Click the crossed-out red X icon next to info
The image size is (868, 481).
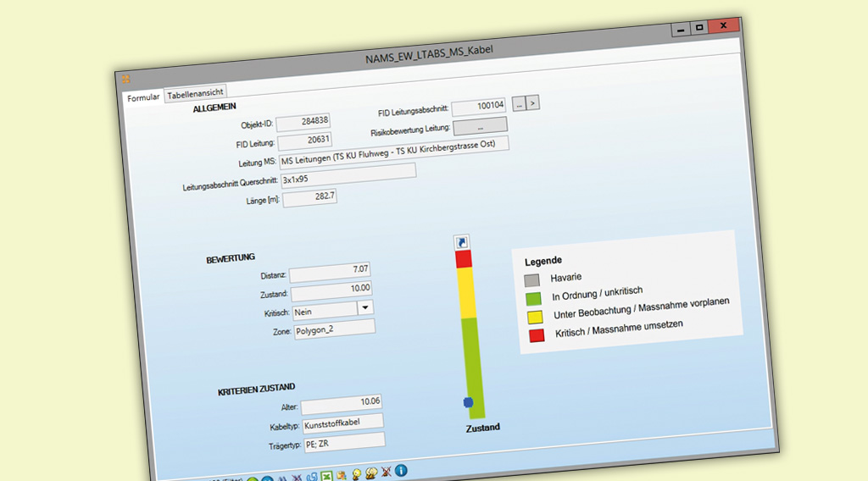(387, 471)
